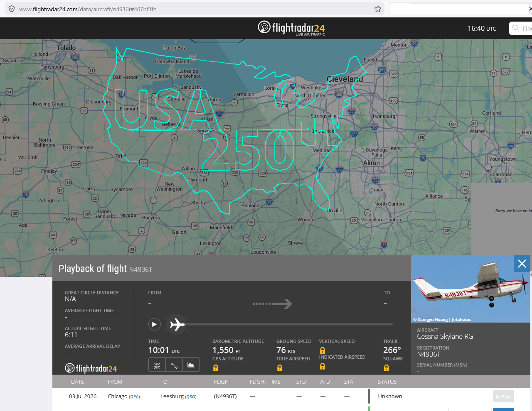
Task: Click the browser address bar URL
Action: point(88,9)
